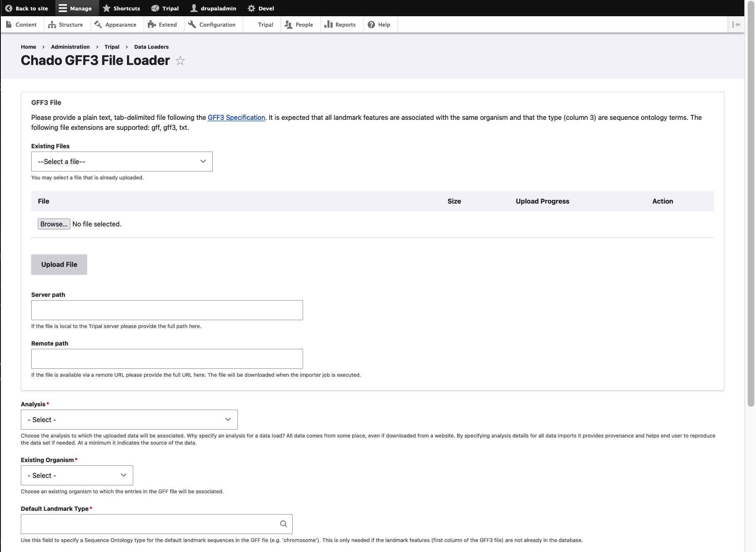
Task: Open the Shortcuts star icon
Action: [107, 8]
